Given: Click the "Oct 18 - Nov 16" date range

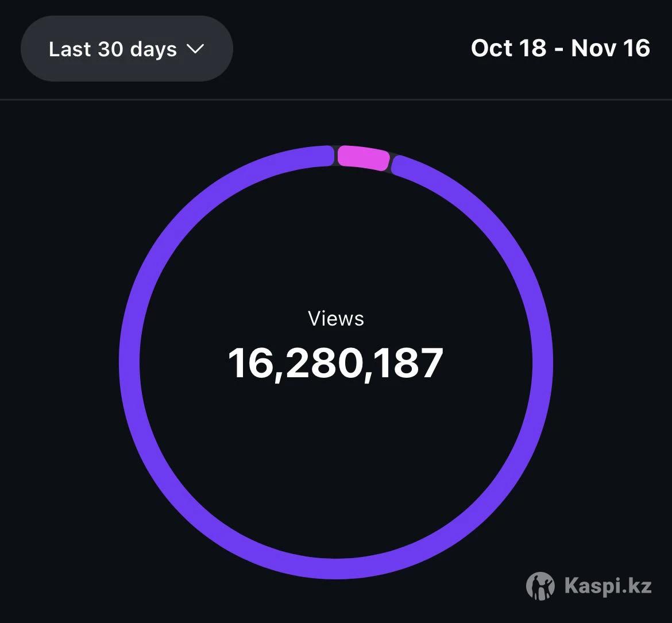Looking at the screenshot, I should [x=560, y=48].
